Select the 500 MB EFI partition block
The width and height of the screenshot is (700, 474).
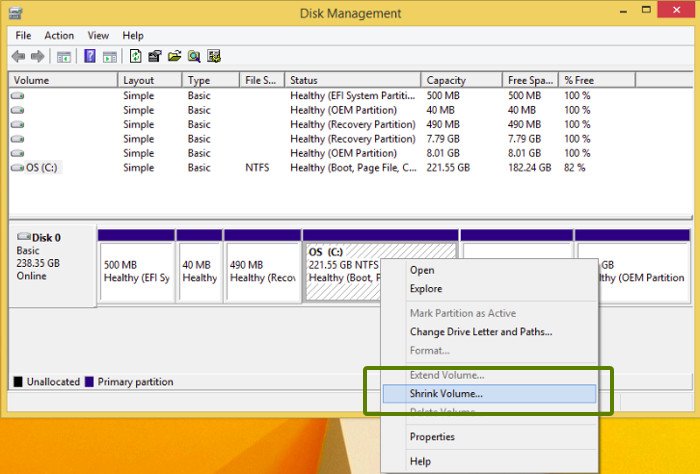[x=135, y=270]
